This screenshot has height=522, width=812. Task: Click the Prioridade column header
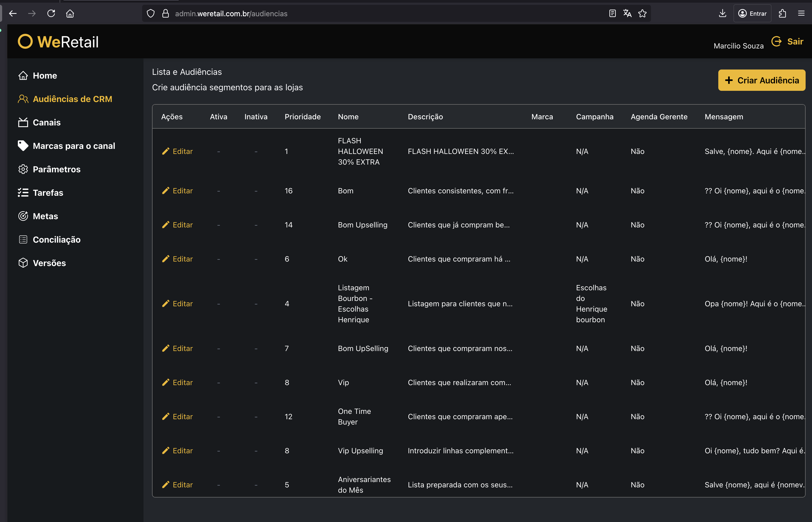tap(302, 117)
